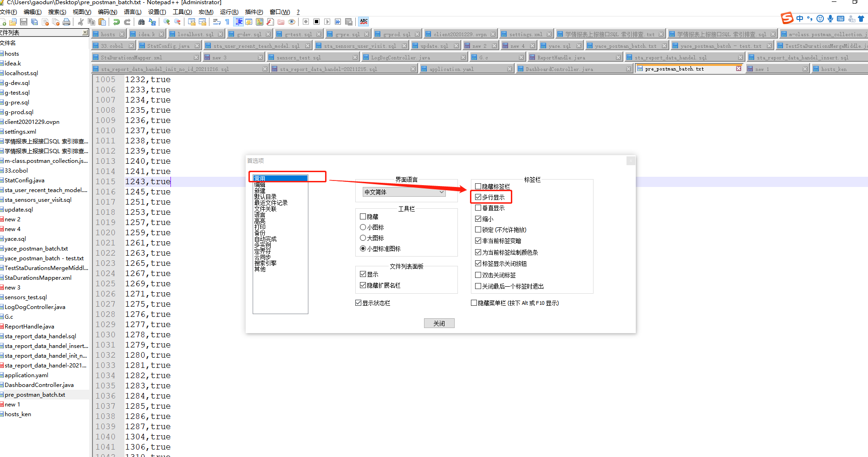Click the Zoom In magnifier icon
The width and height of the screenshot is (868, 457).
(x=167, y=21)
